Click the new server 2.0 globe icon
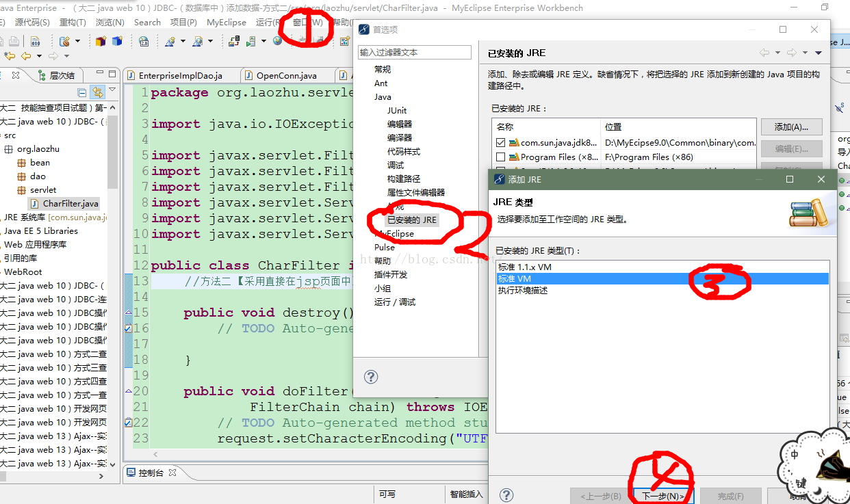The width and height of the screenshot is (850, 504). pos(144,41)
